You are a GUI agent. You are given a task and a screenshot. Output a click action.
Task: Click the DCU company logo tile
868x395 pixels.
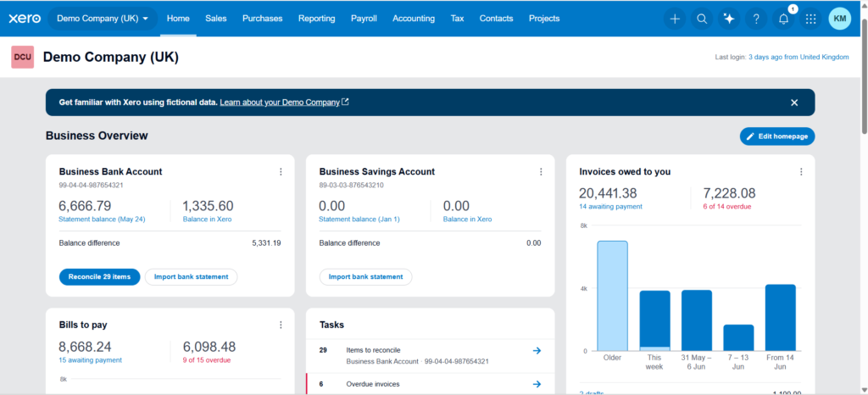point(23,57)
